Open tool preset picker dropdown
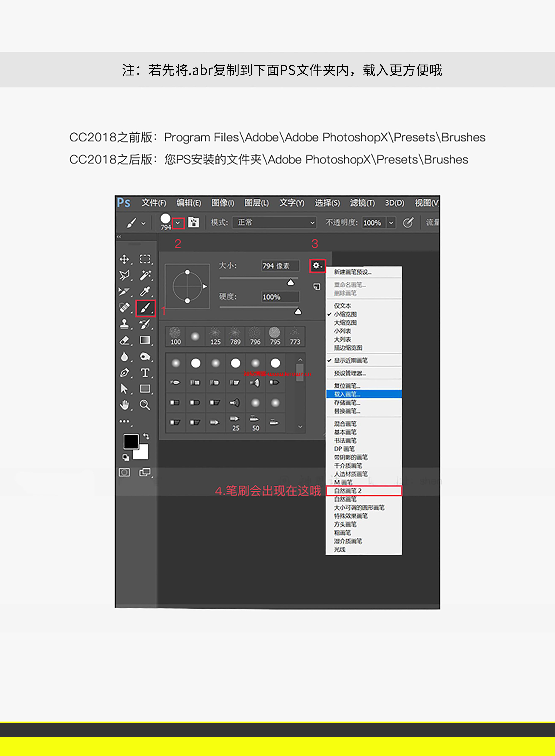The height and width of the screenshot is (756, 555). (144, 223)
